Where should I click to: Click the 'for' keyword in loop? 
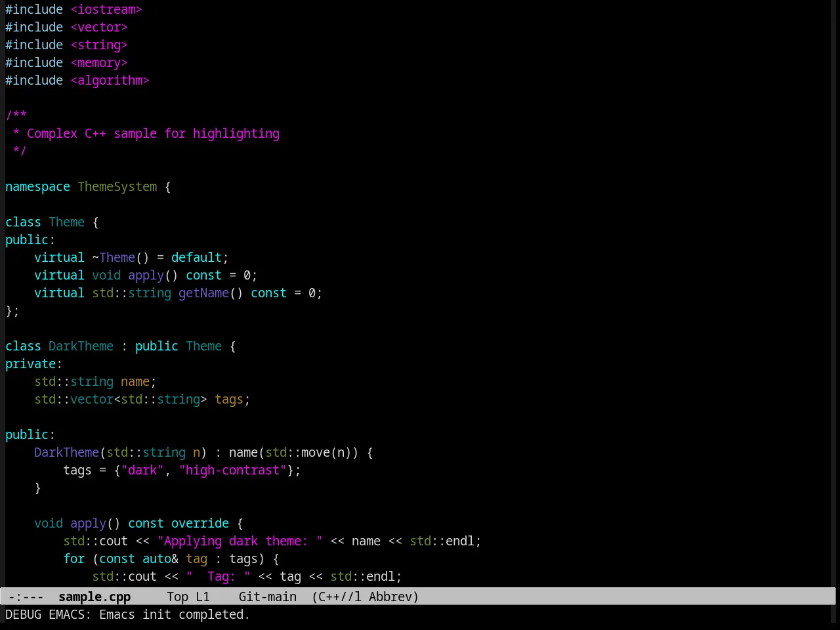coord(73,558)
